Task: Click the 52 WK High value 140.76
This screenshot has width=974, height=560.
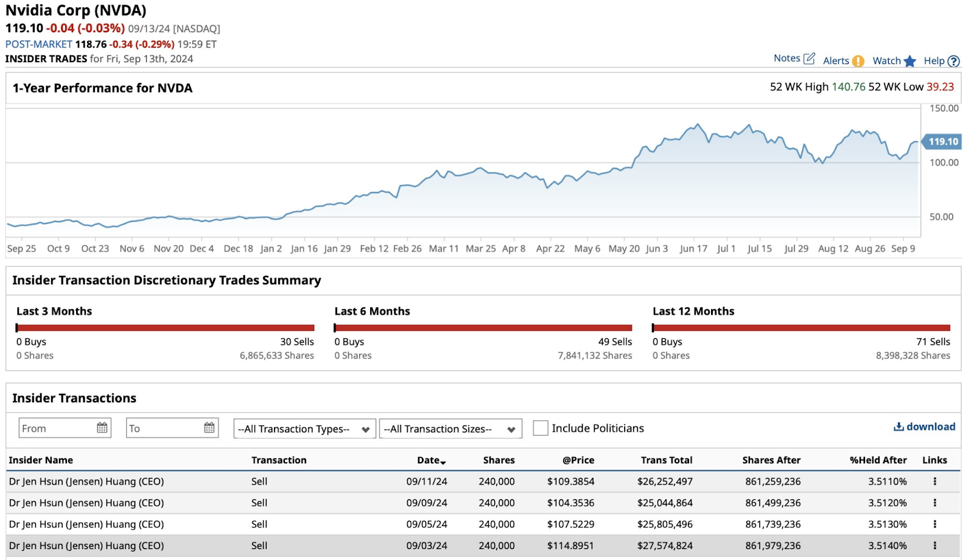Action: click(848, 86)
